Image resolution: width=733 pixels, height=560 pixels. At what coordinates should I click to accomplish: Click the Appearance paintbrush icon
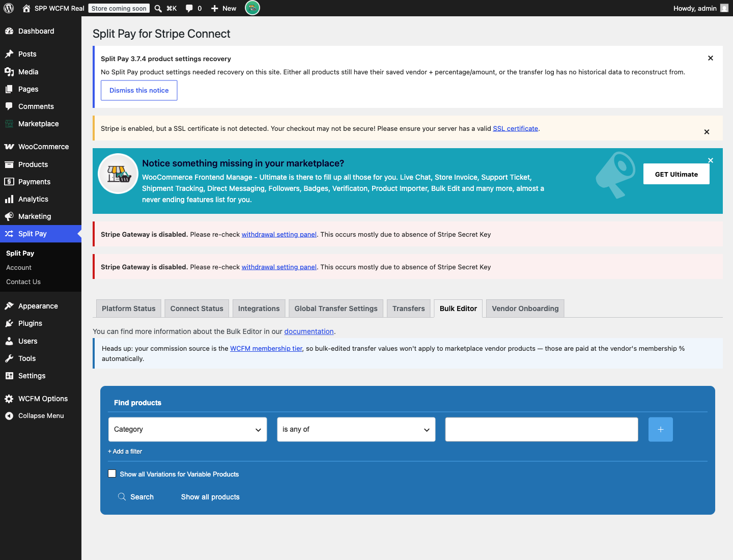click(9, 306)
